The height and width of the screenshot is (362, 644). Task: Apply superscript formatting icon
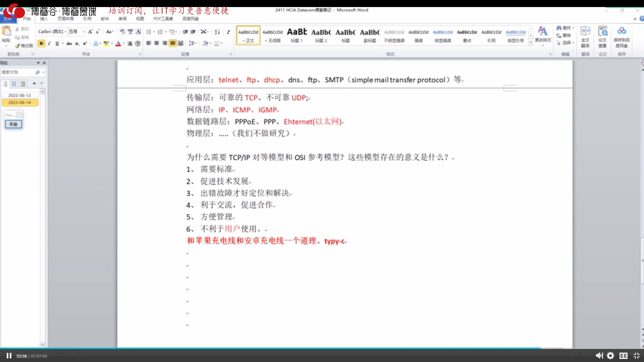coord(85,44)
